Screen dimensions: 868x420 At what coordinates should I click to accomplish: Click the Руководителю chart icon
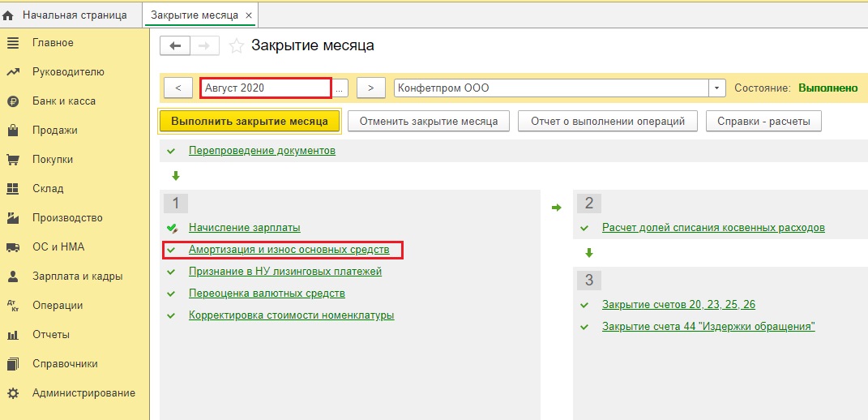tap(13, 72)
